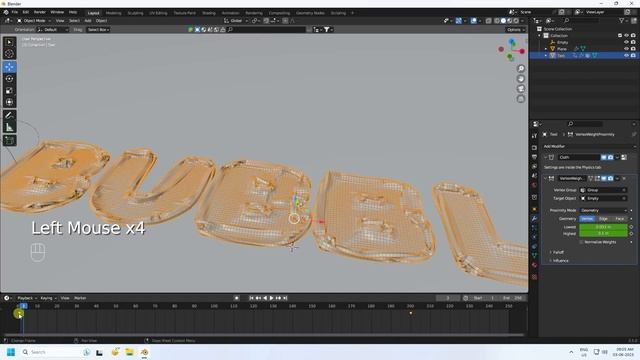Viewport: 640px width, 360px height.
Task: Toggle Cloth modifier viewport display
Action: pos(604,157)
